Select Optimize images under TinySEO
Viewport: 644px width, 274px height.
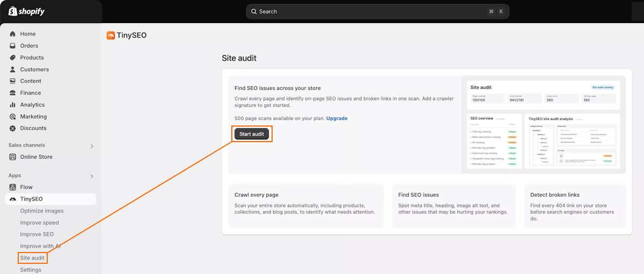tap(42, 211)
